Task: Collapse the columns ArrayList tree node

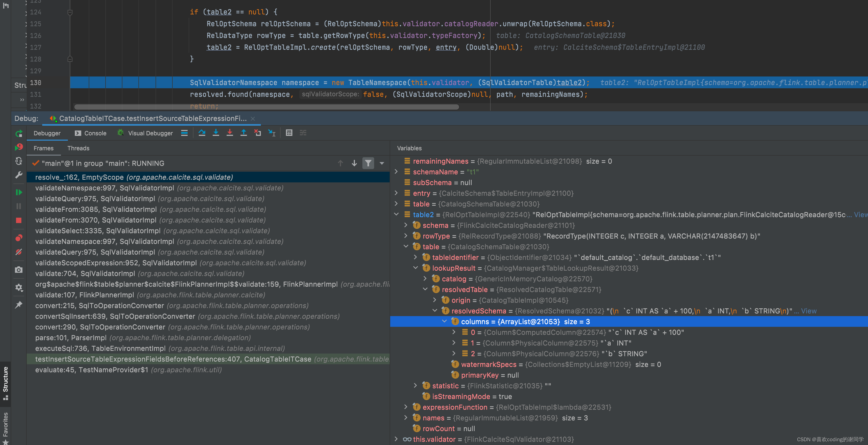Action: 444,321
